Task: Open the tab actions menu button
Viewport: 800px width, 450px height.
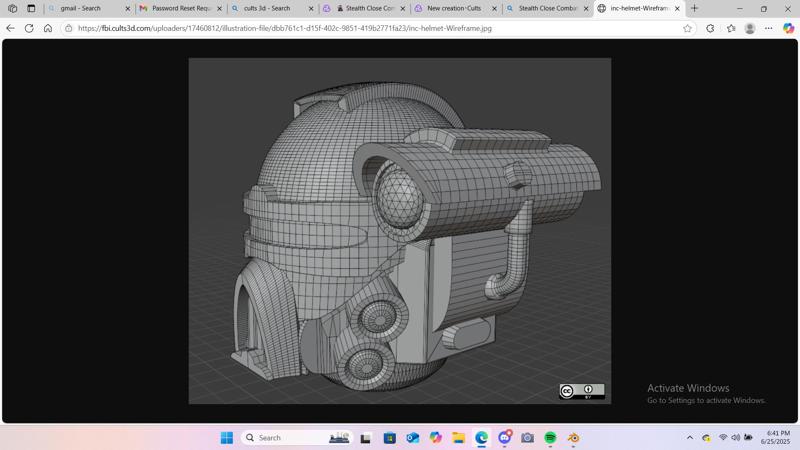Action: (31, 8)
